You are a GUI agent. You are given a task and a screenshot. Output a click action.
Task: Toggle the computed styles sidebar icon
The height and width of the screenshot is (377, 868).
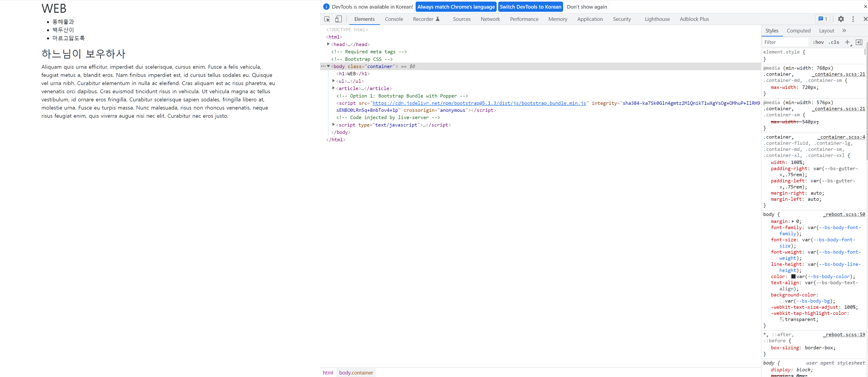pyautogui.click(x=859, y=42)
